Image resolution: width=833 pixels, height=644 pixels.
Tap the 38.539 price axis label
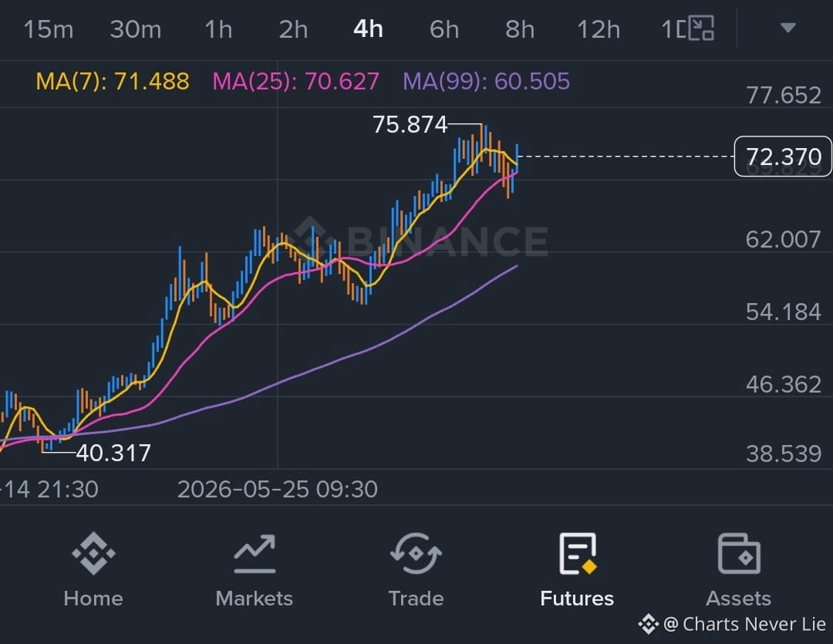[784, 453]
